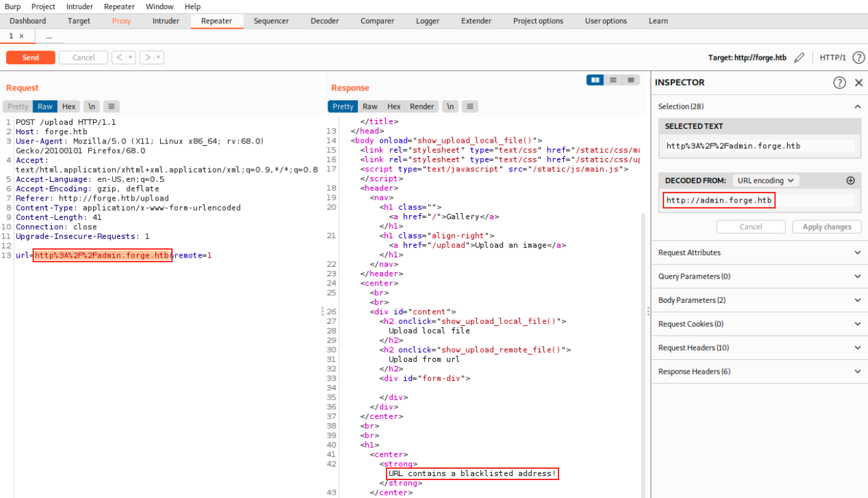Select Hex view in response pane
Viewport: 868px width, 498px height.
coord(394,106)
